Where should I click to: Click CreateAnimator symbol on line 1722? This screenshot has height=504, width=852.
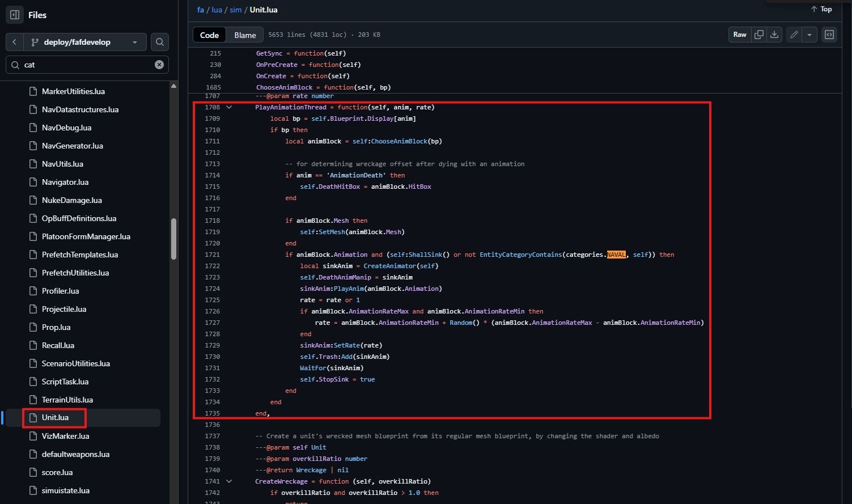click(x=389, y=266)
